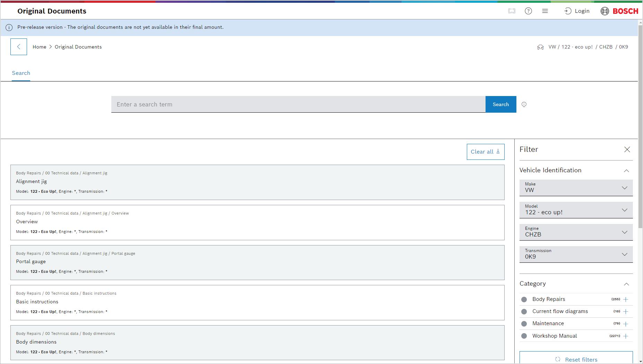This screenshot has width=643, height=364.
Task: Select the Workshop Manual category radio
Action: (524, 336)
